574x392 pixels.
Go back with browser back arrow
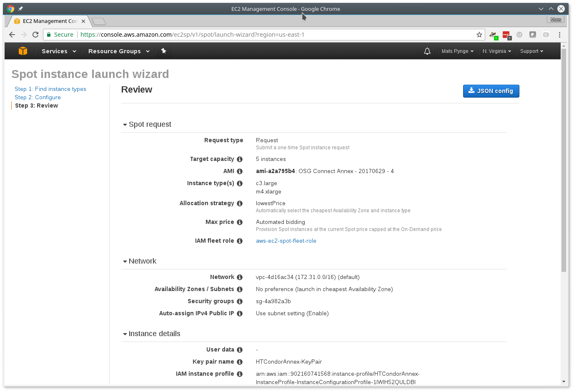[x=12, y=35]
